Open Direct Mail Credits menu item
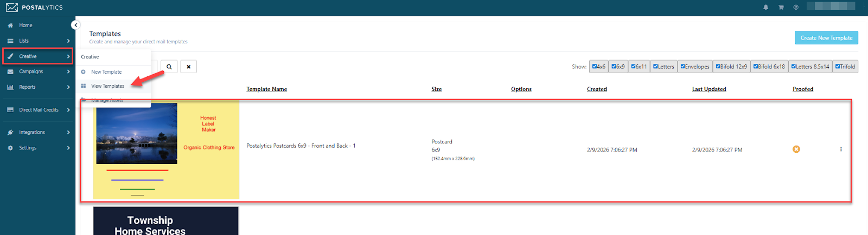 point(37,110)
